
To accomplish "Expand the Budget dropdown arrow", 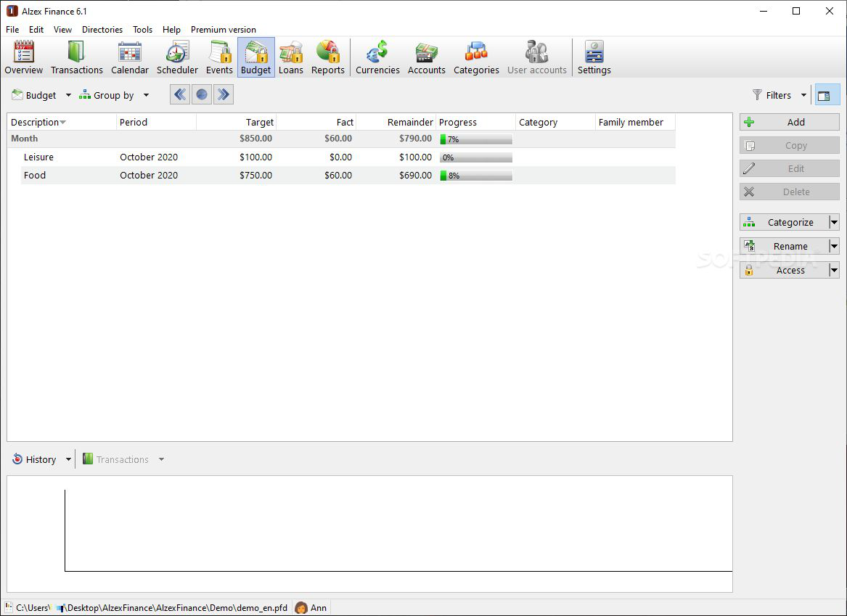I will pyautogui.click(x=69, y=95).
